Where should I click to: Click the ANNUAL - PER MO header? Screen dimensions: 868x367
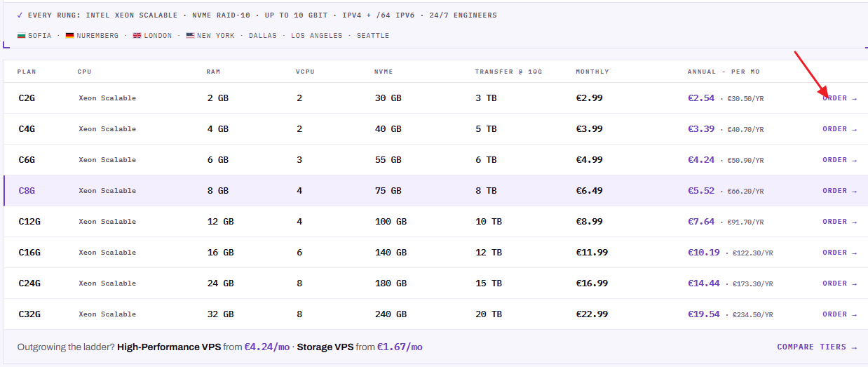[724, 72]
